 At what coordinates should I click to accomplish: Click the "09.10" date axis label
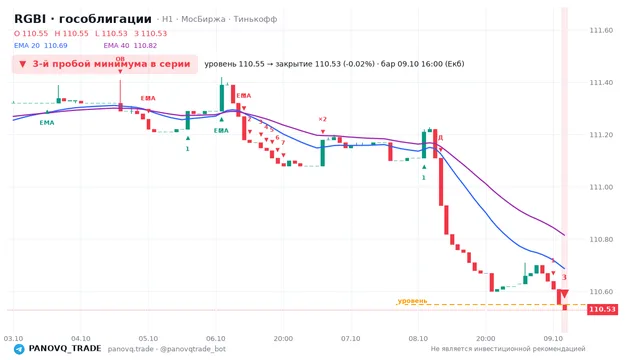(553, 338)
